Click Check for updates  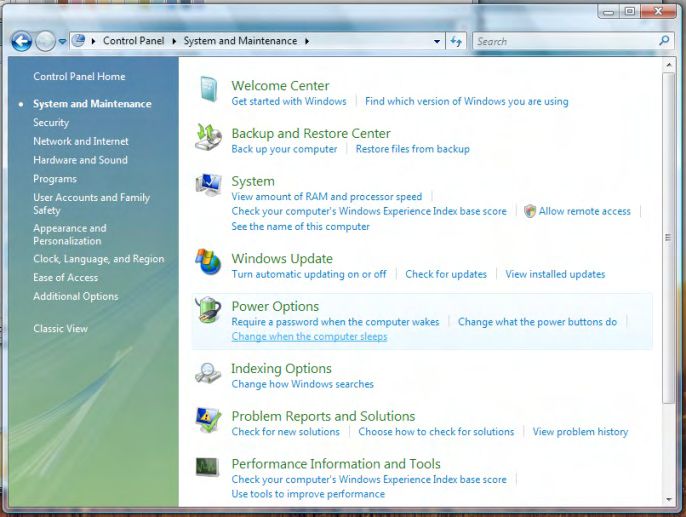(x=446, y=274)
